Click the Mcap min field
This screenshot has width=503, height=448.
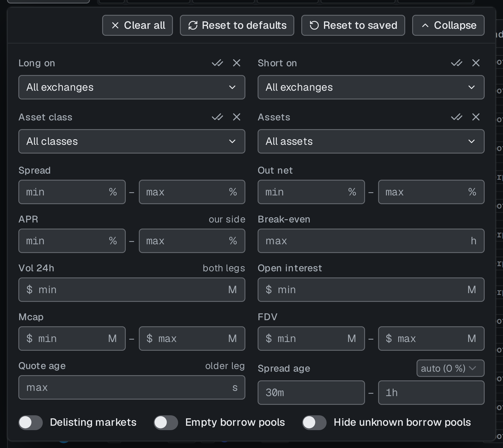[72, 339]
